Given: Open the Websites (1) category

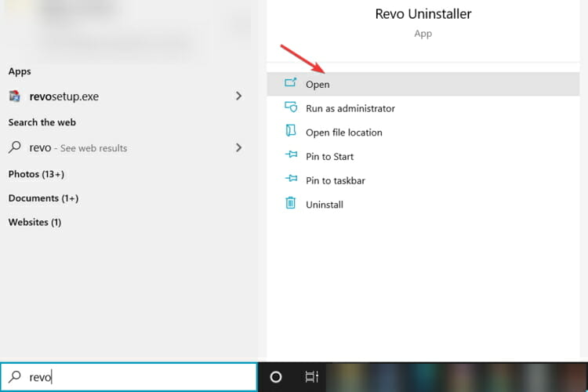Looking at the screenshot, I should 34,222.
